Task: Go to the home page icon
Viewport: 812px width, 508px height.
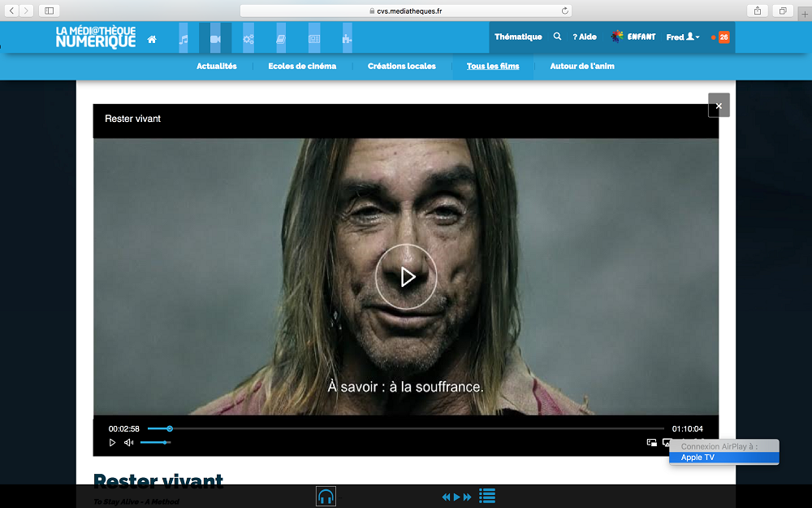Action: pos(152,39)
